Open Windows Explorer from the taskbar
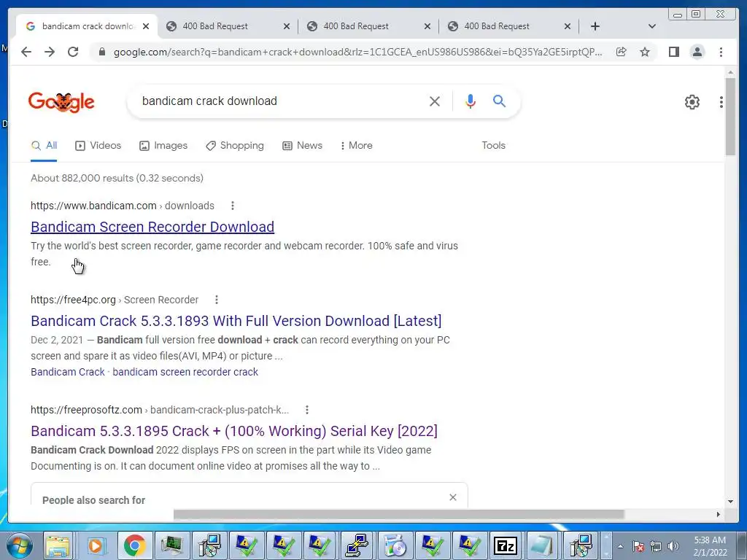 pyautogui.click(x=58, y=545)
